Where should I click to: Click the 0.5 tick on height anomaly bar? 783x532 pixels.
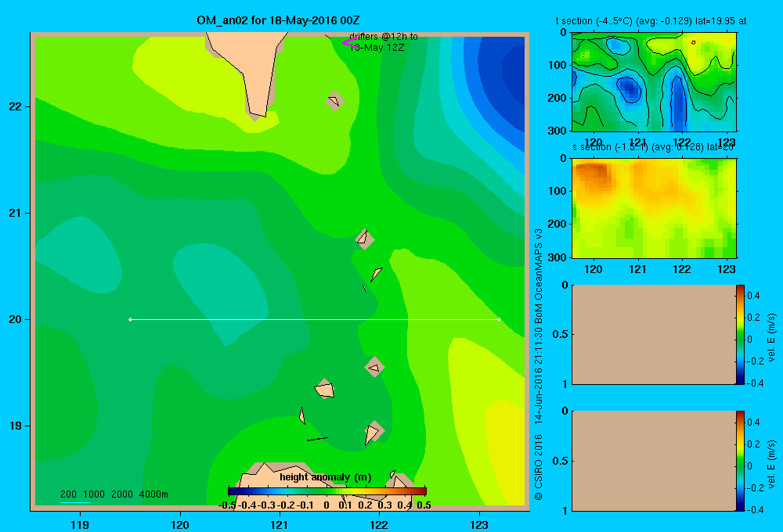[x=424, y=505]
